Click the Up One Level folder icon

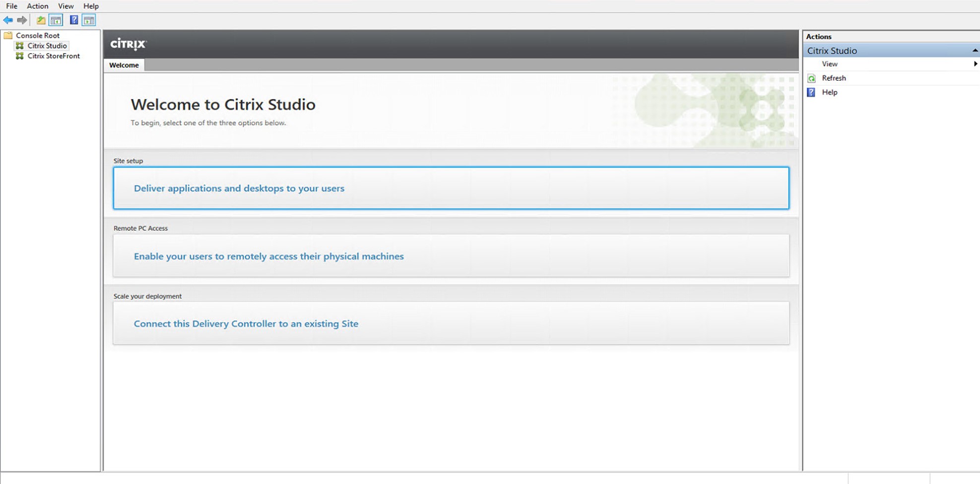41,20
